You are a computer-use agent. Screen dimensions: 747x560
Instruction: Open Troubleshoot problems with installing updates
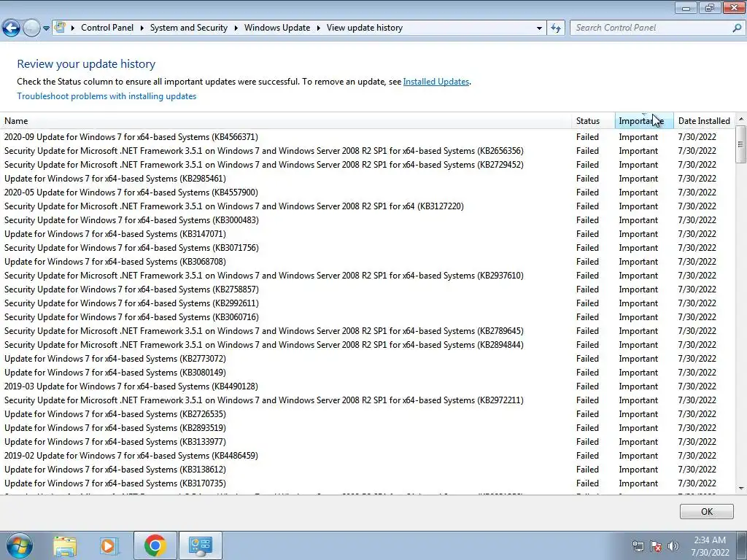pyautogui.click(x=107, y=96)
